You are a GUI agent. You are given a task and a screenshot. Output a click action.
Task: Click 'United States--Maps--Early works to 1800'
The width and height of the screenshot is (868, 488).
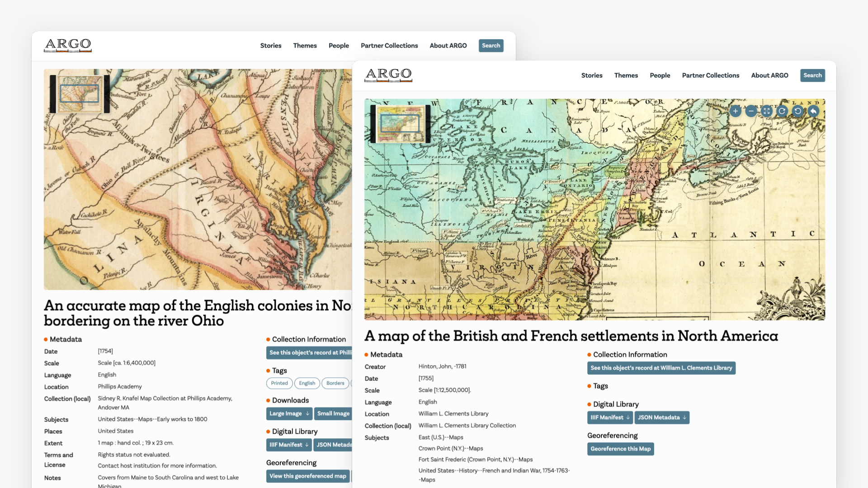[152, 419]
